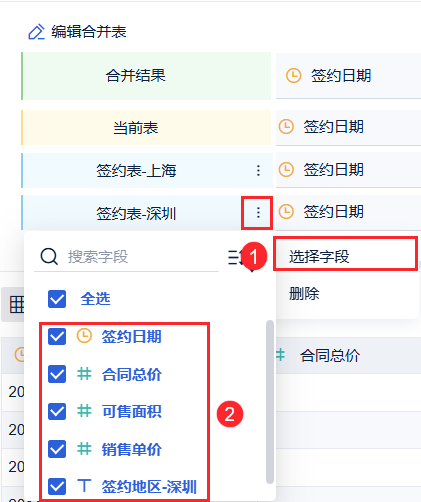Uncheck the 销售单价 field
The image size is (421, 502).
[x=57, y=449]
